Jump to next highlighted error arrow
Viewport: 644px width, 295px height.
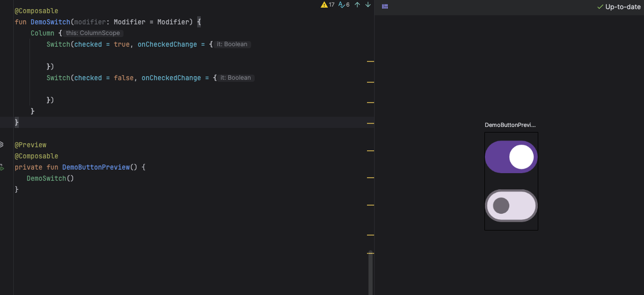(x=368, y=5)
